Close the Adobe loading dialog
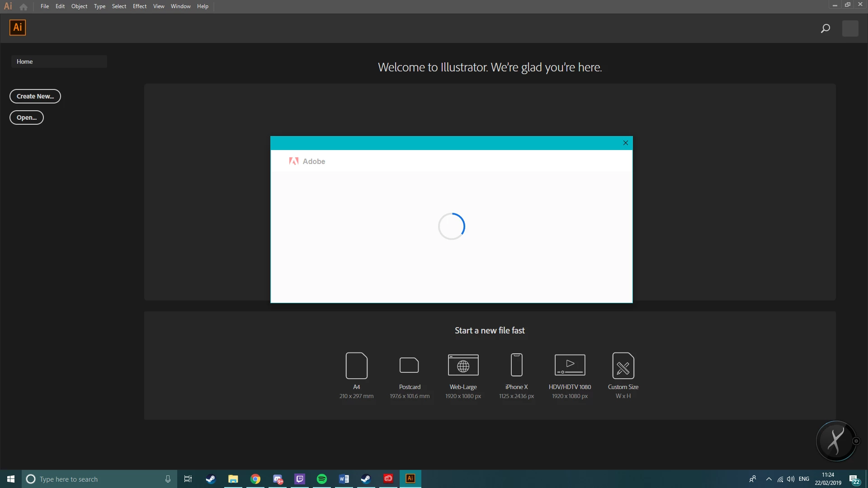Image resolution: width=868 pixels, height=488 pixels. pos(625,143)
